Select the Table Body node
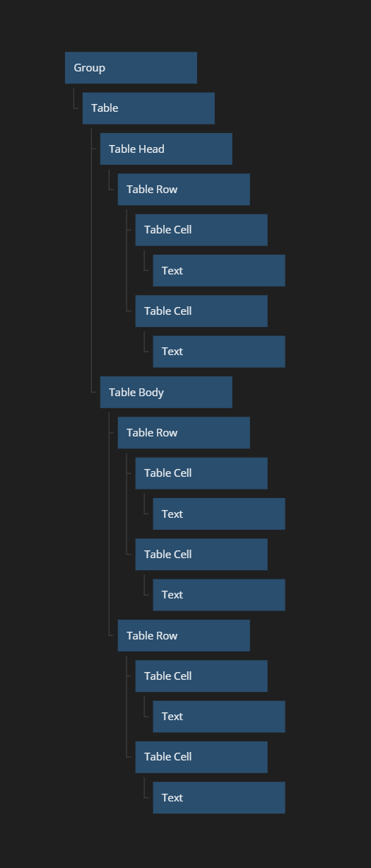This screenshot has width=371, height=868. tap(166, 392)
